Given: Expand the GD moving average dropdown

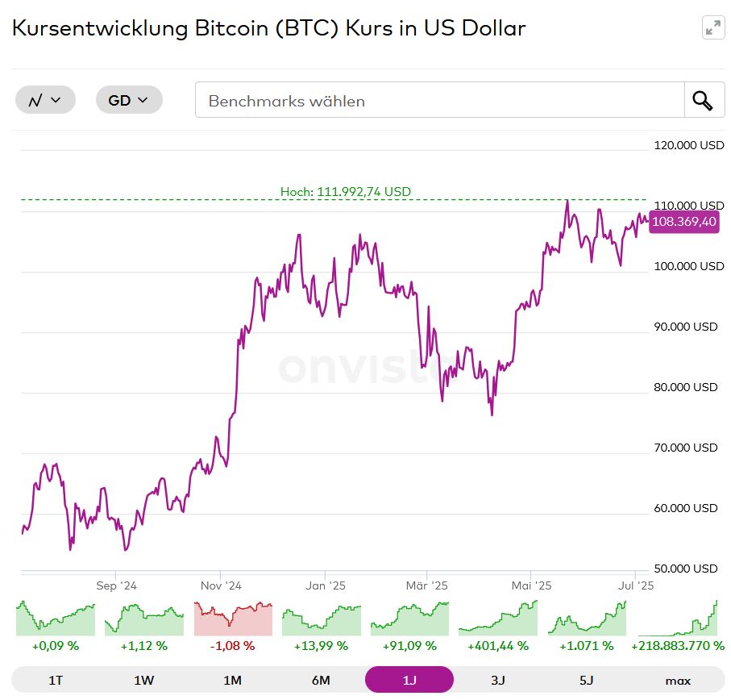Looking at the screenshot, I should pos(129,100).
